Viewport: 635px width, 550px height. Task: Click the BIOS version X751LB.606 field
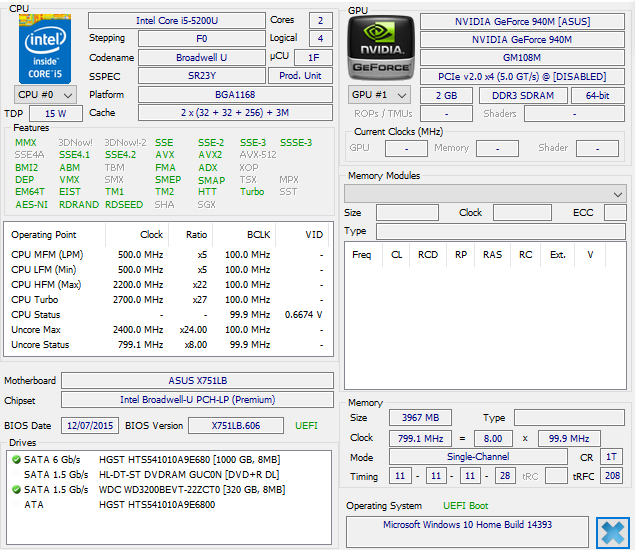236,426
